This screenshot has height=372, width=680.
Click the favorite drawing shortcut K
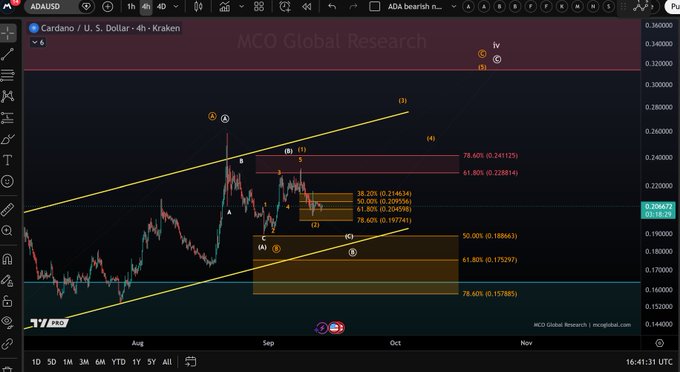(562, 7)
